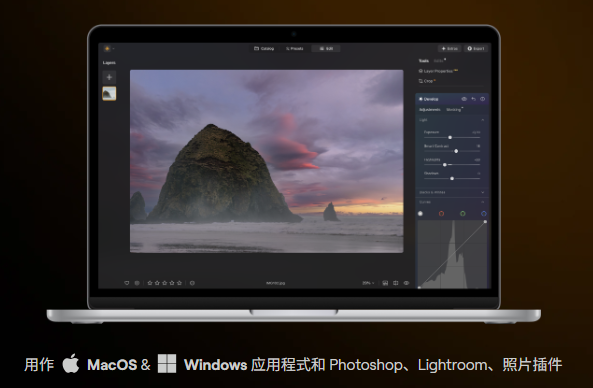593x388 pixels.
Task: Toggle the quick preview eye icon
Action: pyautogui.click(x=406, y=283)
